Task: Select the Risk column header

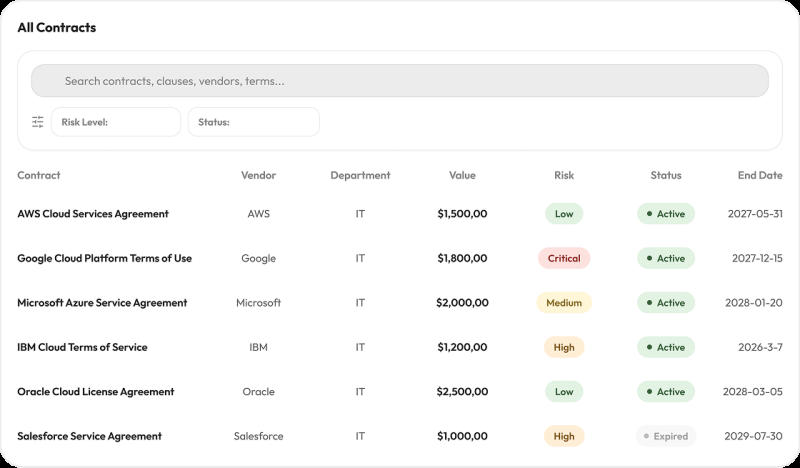Action: pos(564,175)
